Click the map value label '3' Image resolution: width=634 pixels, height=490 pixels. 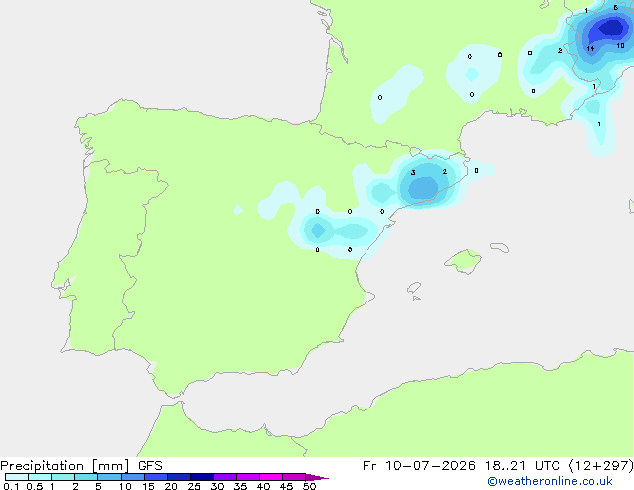coord(413,173)
